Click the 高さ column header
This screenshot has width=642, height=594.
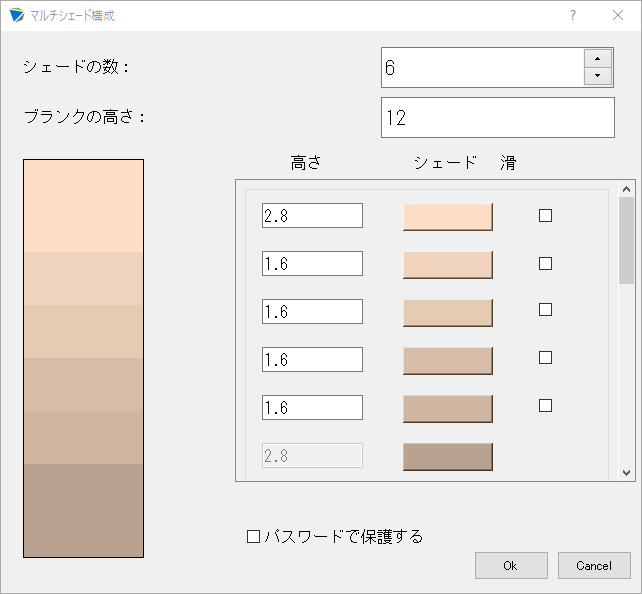pyautogui.click(x=306, y=163)
